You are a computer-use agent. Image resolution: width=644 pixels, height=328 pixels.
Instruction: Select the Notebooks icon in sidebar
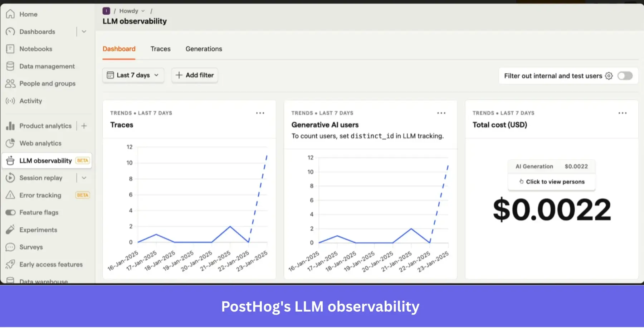10,49
